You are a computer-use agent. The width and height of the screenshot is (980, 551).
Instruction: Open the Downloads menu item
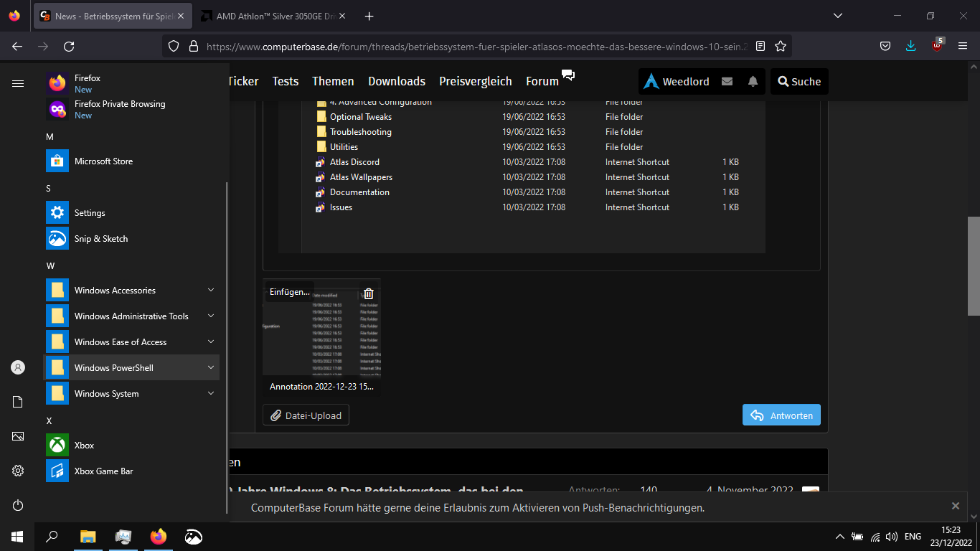coord(397,82)
